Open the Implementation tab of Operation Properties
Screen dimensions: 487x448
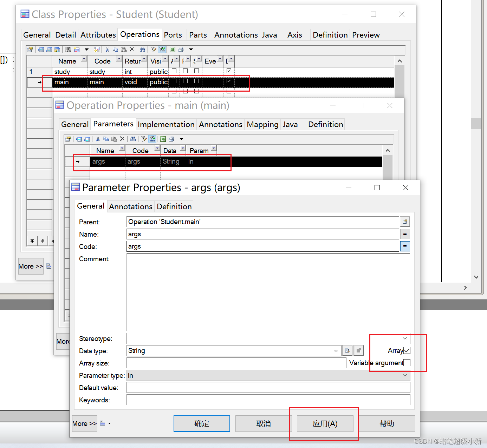[166, 124]
